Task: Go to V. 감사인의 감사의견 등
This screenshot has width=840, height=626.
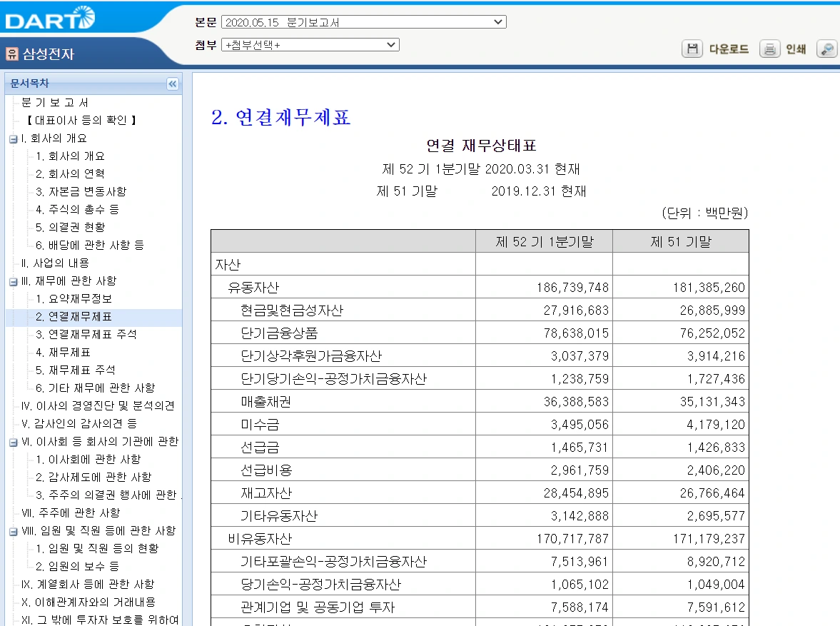Action: (79, 423)
